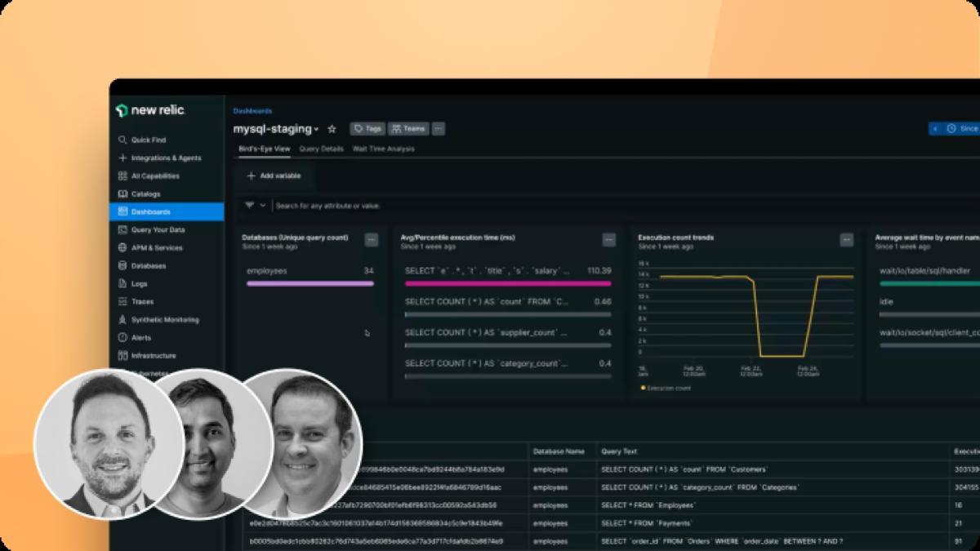Click the Add variable button
980x551 pixels.
[274, 176]
